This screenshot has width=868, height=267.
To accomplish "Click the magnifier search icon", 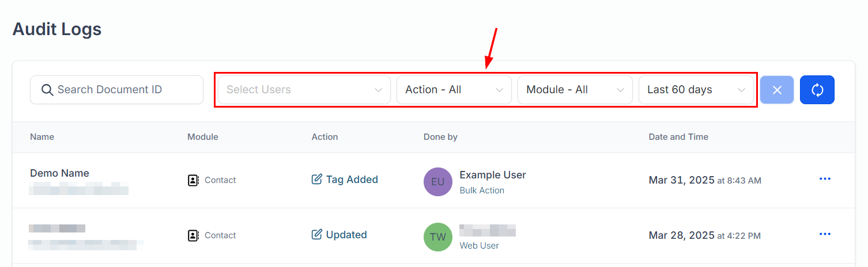I will click(48, 90).
